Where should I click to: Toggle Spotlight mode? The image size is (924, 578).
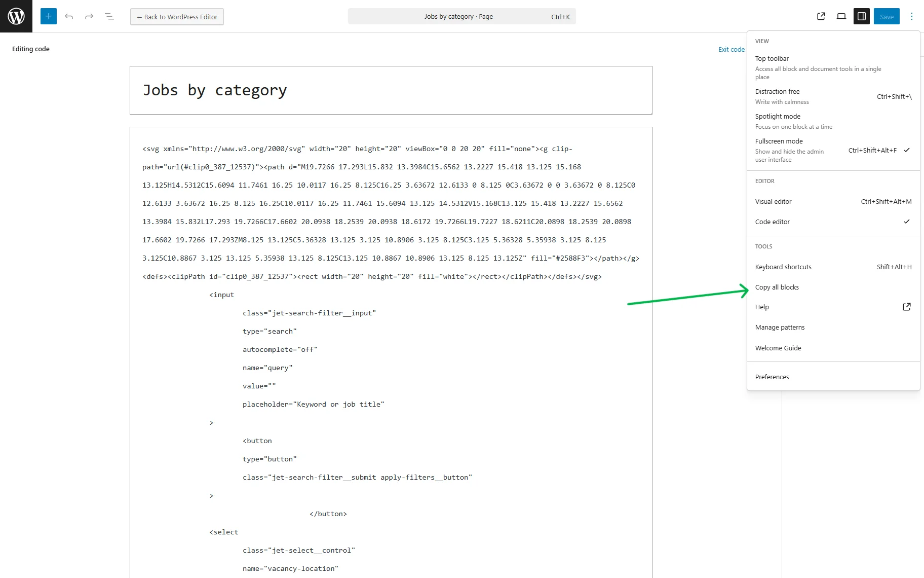click(x=833, y=121)
